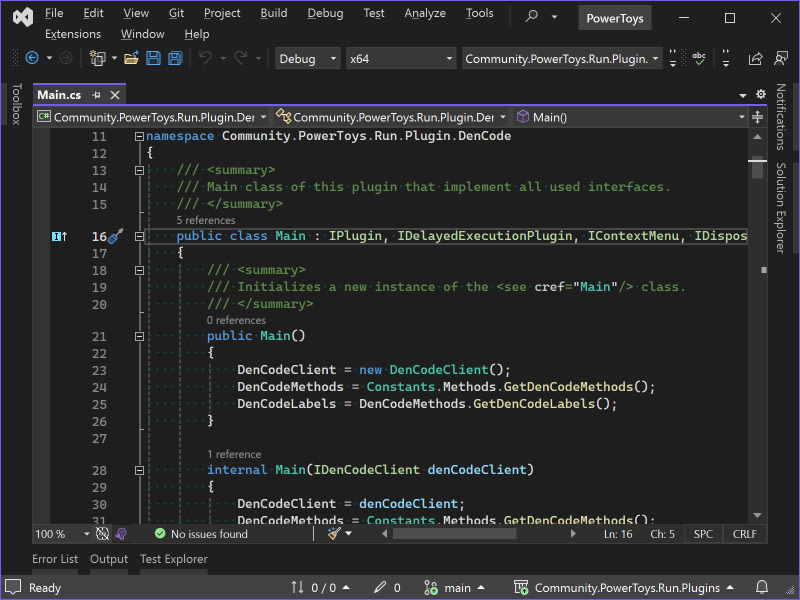Open the notifications bell in status bar
Image resolution: width=800 pixels, height=600 pixels.
(x=762, y=588)
